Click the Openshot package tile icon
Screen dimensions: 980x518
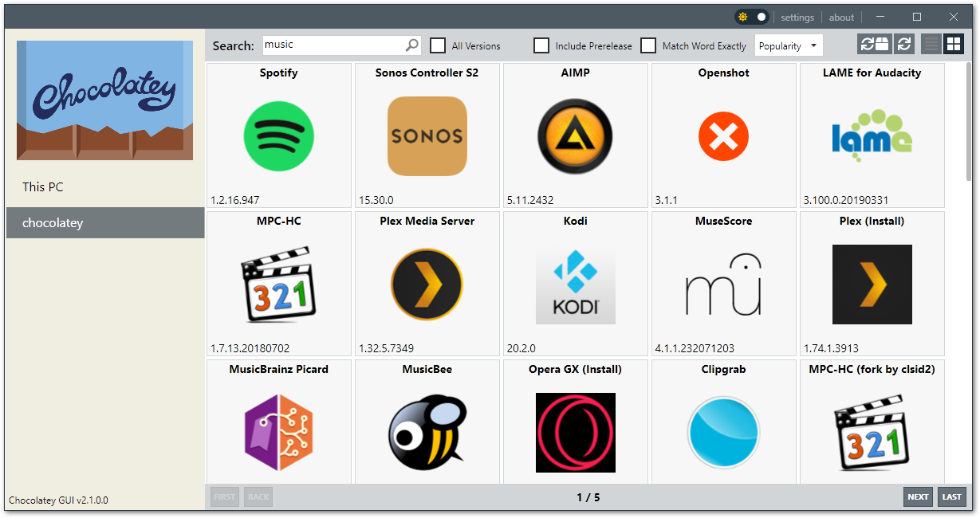click(x=724, y=136)
